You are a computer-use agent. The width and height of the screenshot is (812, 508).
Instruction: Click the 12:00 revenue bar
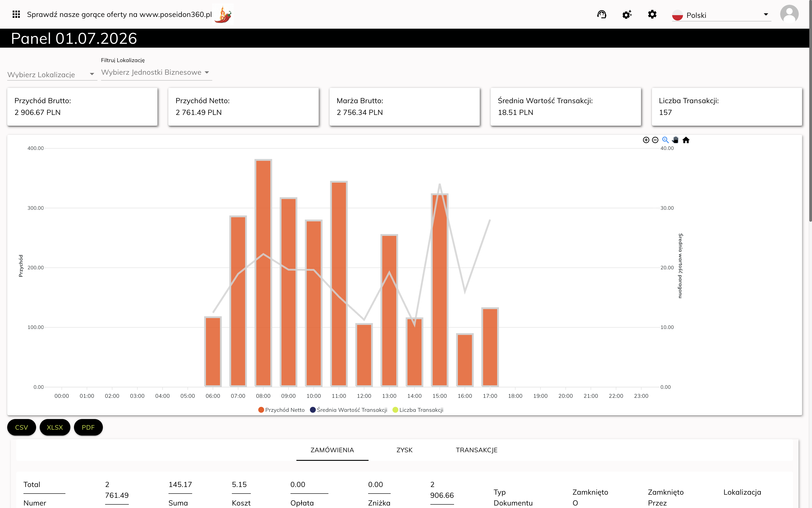[364, 355]
